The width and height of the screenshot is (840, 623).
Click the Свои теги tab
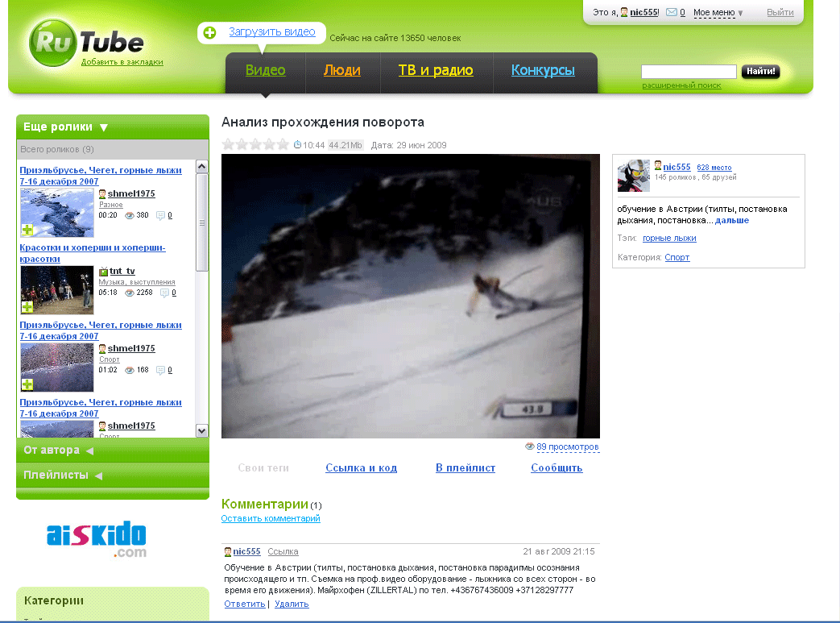(263, 468)
